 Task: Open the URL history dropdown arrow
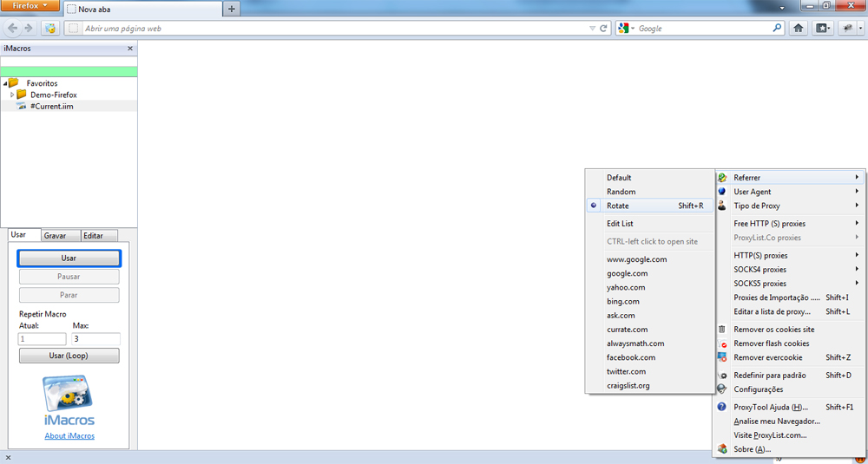tap(592, 29)
